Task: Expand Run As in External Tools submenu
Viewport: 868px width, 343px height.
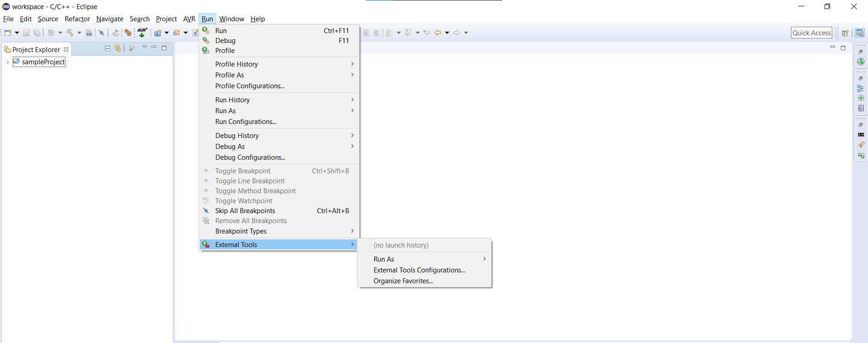Action: tap(424, 259)
